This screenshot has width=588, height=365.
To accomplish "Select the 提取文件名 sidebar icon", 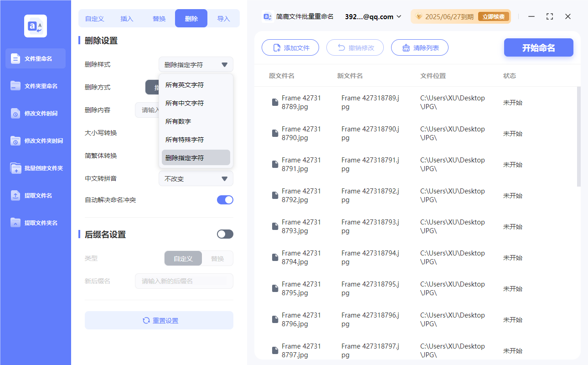I will click(x=35, y=195).
